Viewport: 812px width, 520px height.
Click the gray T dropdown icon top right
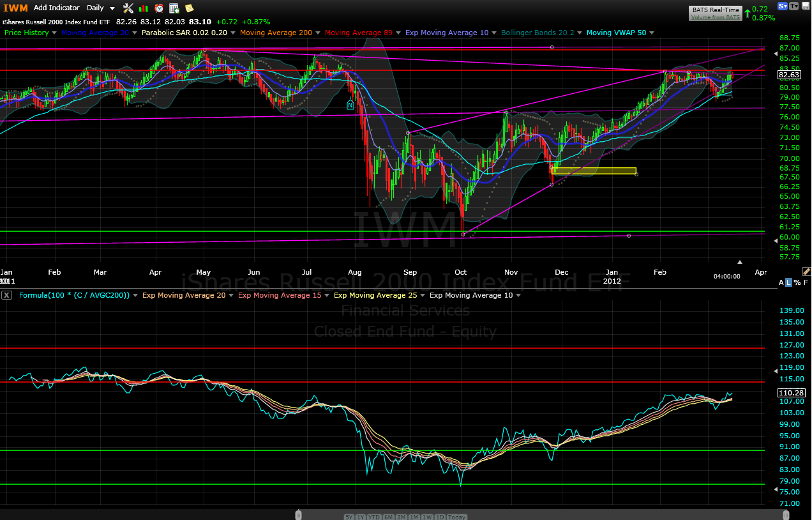(794, 6)
